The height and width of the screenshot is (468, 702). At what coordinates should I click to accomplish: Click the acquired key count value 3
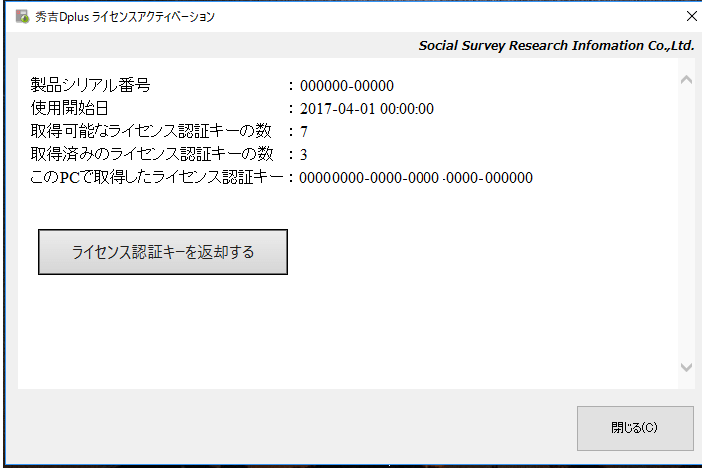point(304,155)
